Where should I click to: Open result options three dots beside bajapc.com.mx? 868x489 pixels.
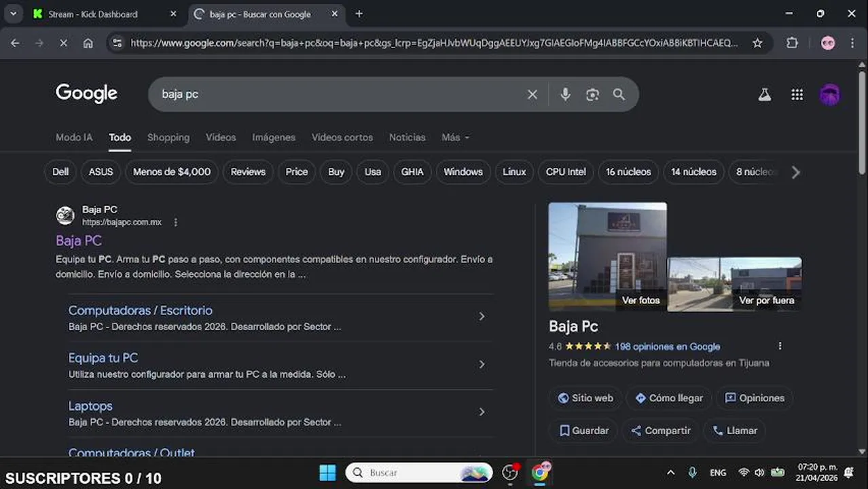pos(176,222)
